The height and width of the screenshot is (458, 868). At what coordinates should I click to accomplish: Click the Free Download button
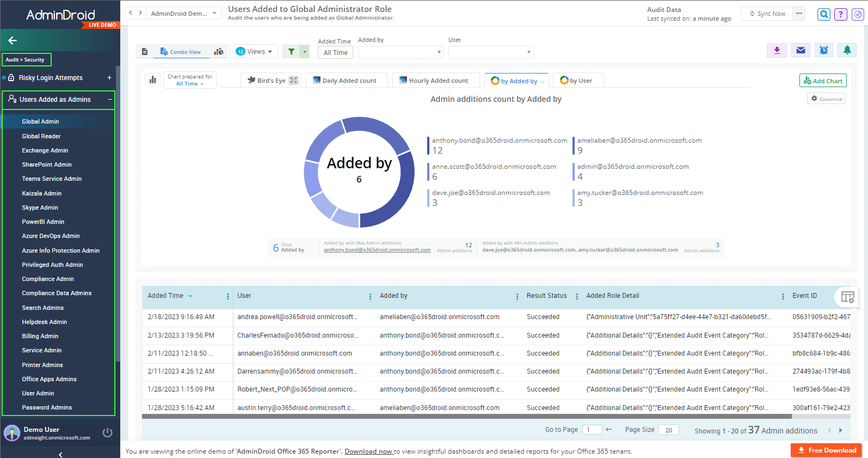(826, 450)
